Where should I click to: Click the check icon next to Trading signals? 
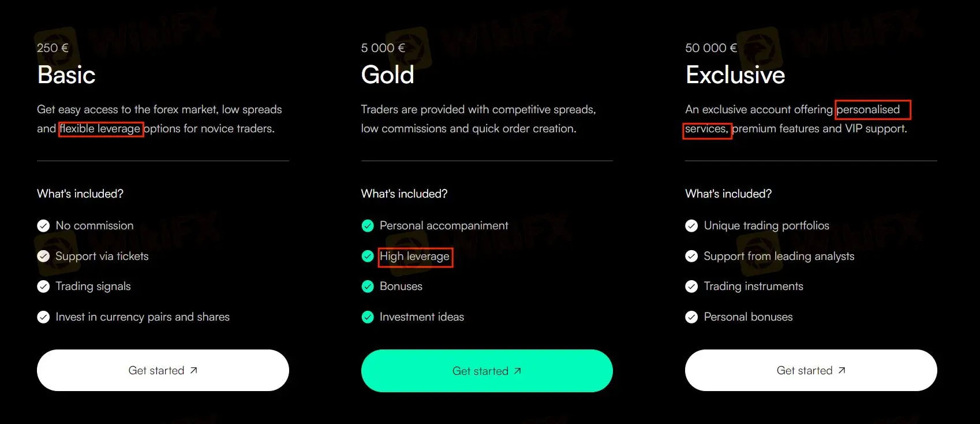coord(43,287)
